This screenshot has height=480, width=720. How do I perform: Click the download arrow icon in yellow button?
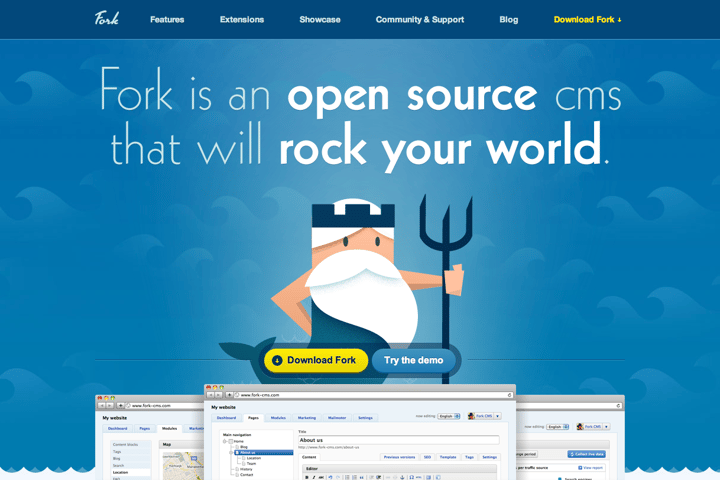click(x=277, y=361)
